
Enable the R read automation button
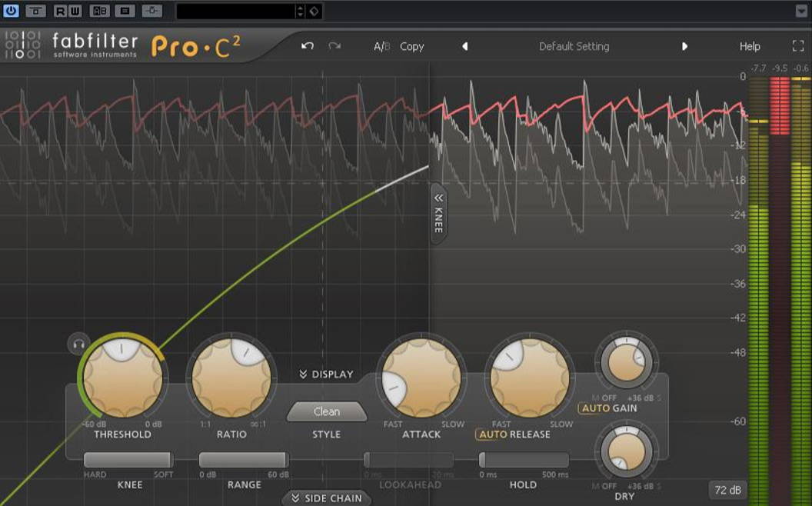click(x=60, y=11)
